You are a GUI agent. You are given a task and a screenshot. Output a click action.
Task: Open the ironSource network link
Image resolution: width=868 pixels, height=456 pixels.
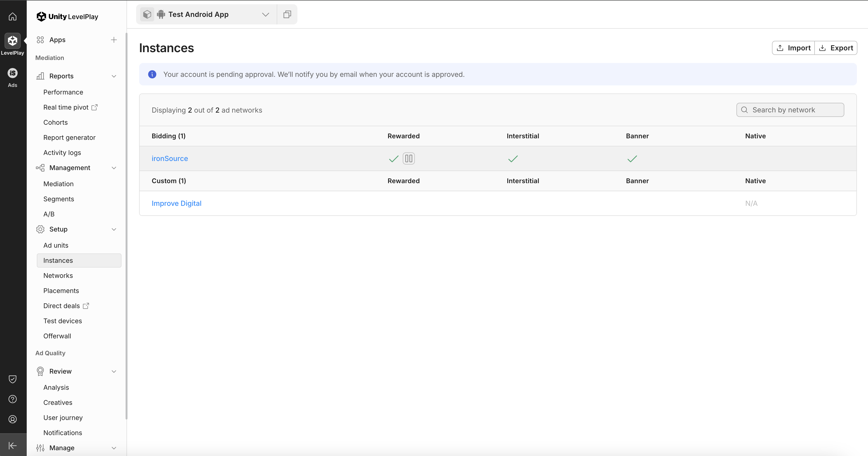pos(169,159)
